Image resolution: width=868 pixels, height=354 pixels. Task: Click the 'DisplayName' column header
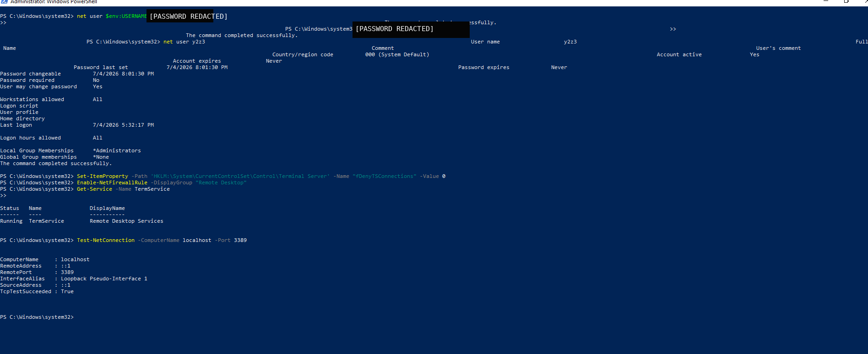click(107, 208)
